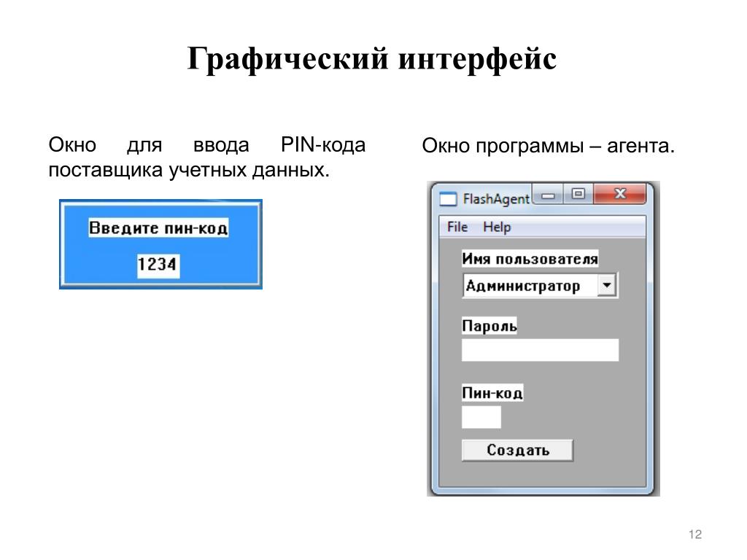Click the 1234 PIN entry field
The image size is (747, 560).
coord(158,264)
